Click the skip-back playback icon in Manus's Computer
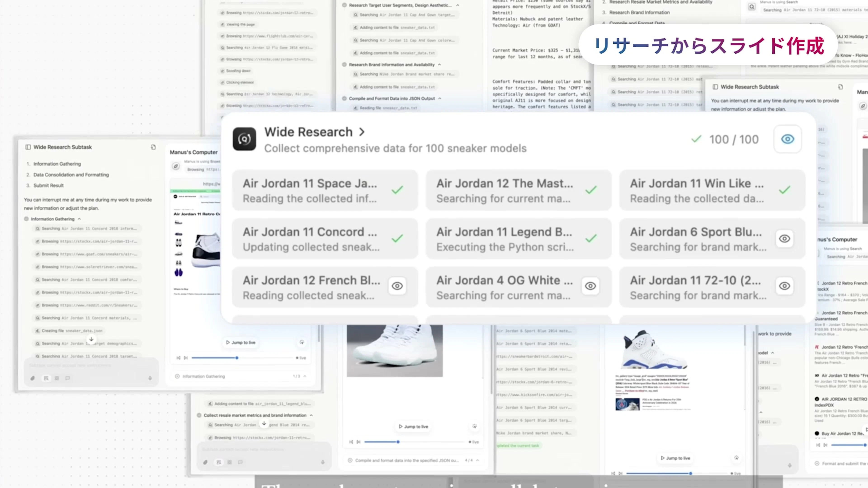Screen dimensions: 868x488 (178, 358)
